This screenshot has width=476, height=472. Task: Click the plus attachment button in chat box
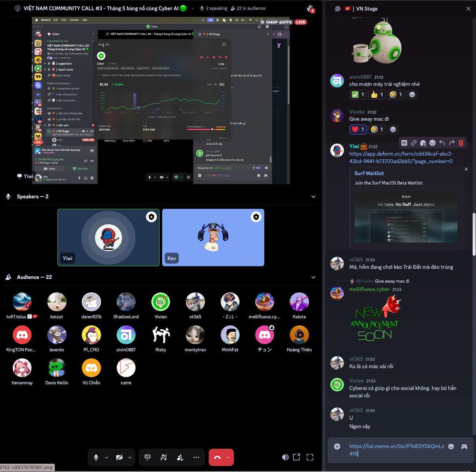(337, 447)
